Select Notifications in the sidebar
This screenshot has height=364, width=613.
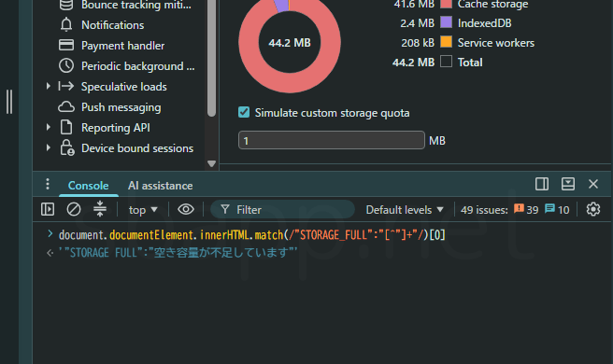click(x=112, y=24)
